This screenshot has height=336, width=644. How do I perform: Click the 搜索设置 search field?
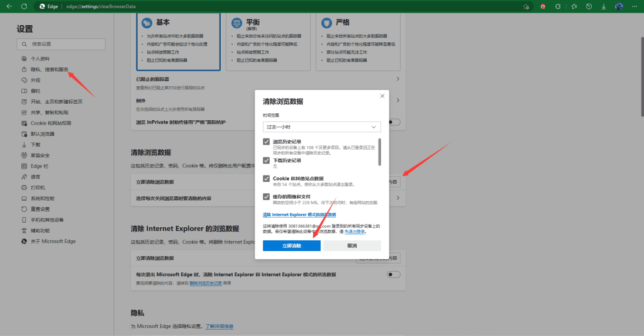click(61, 44)
